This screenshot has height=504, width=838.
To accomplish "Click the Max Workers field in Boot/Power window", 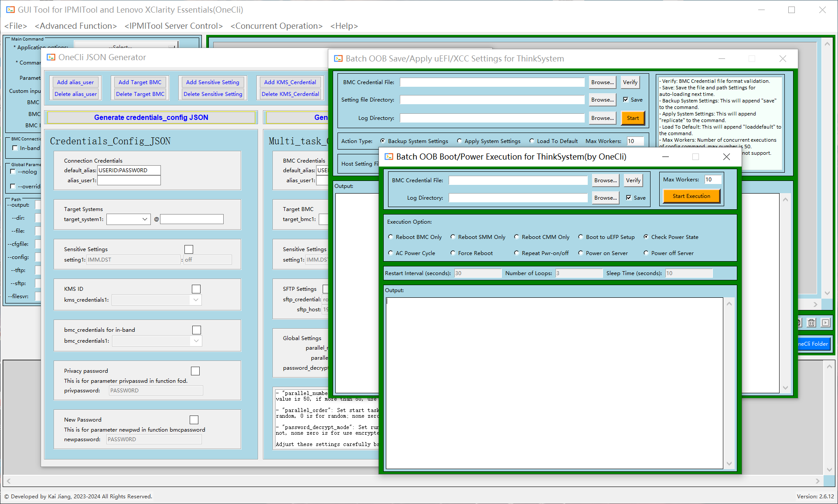I will point(713,180).
